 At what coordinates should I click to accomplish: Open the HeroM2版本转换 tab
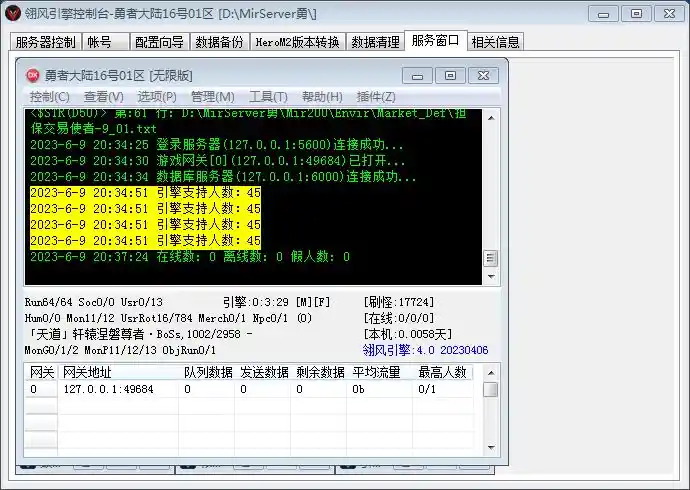[297, 42]
